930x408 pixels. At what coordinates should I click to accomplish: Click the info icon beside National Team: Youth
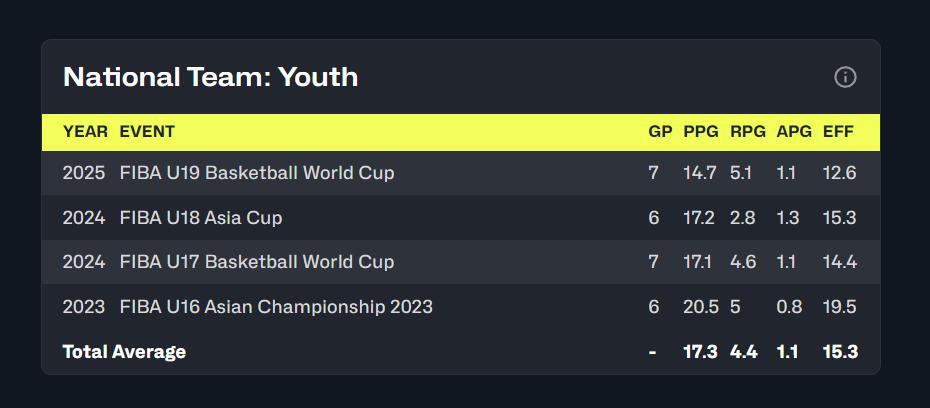click(x=845, y=77)
